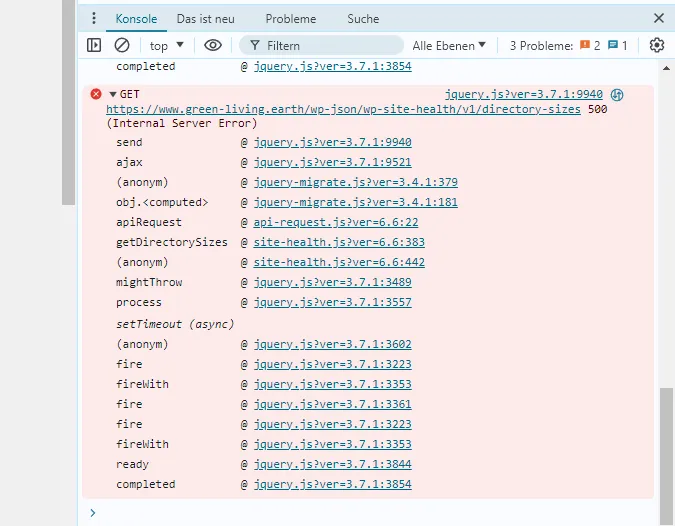Click the page scrollbar on the left window
The image size is (675, 526).
pos(68,102)
